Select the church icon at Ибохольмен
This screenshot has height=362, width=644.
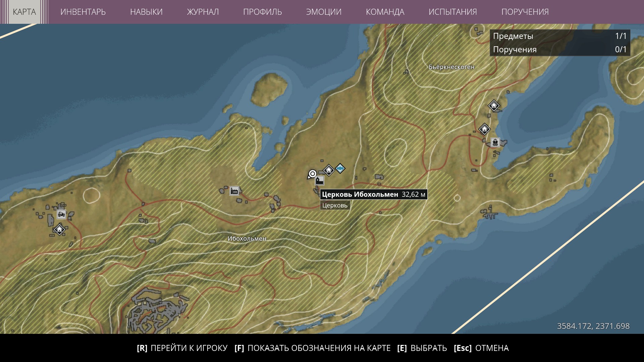[319, 181]
